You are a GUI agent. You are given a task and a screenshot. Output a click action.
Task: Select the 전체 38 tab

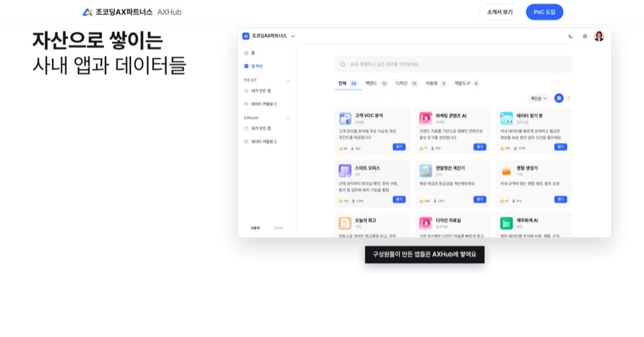[x=348, y=83]
